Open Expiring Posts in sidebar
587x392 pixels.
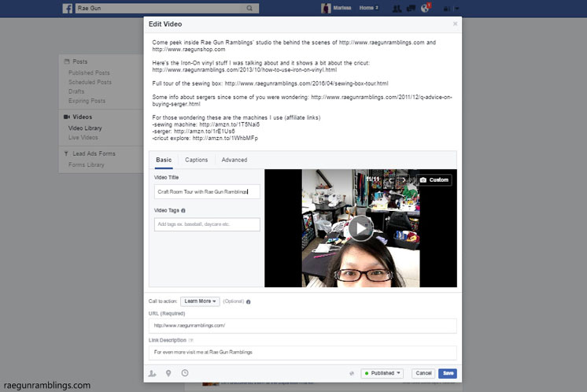(87, 101)
